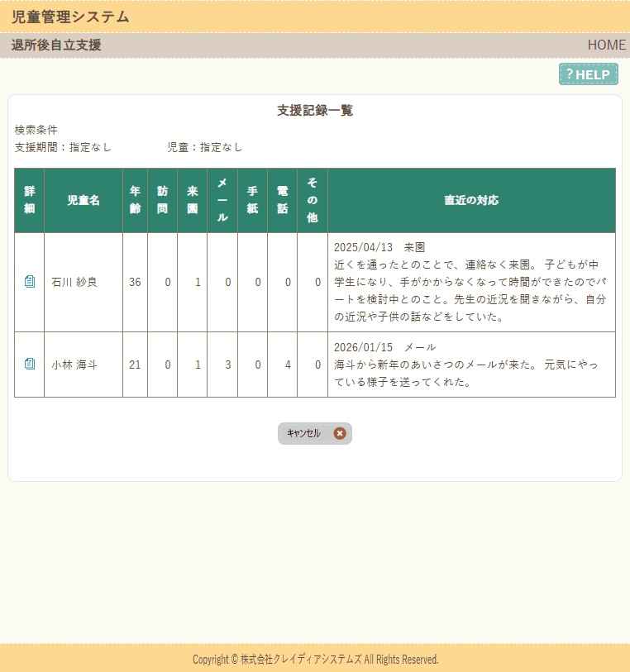
Task: Select the 小林 海斗 name cell
Action: (74, 365)
